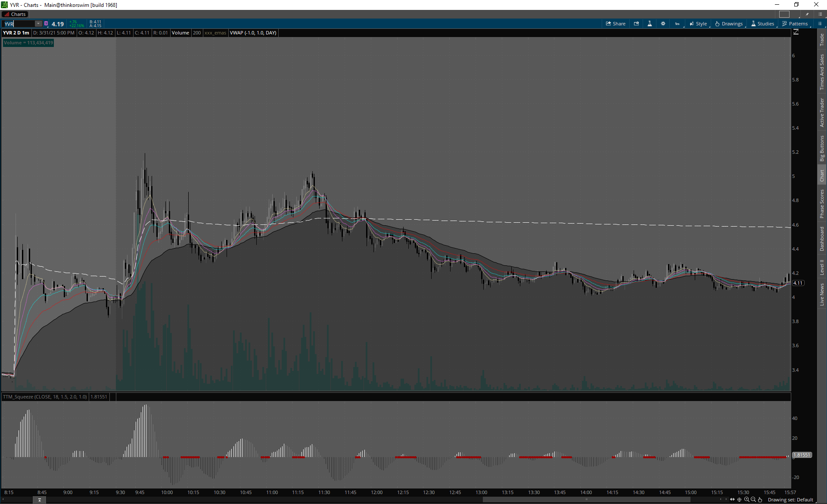
Task: Toggle chart auto-scale expansion arrows
Action: pyautogui.click(x=732, y=500)
